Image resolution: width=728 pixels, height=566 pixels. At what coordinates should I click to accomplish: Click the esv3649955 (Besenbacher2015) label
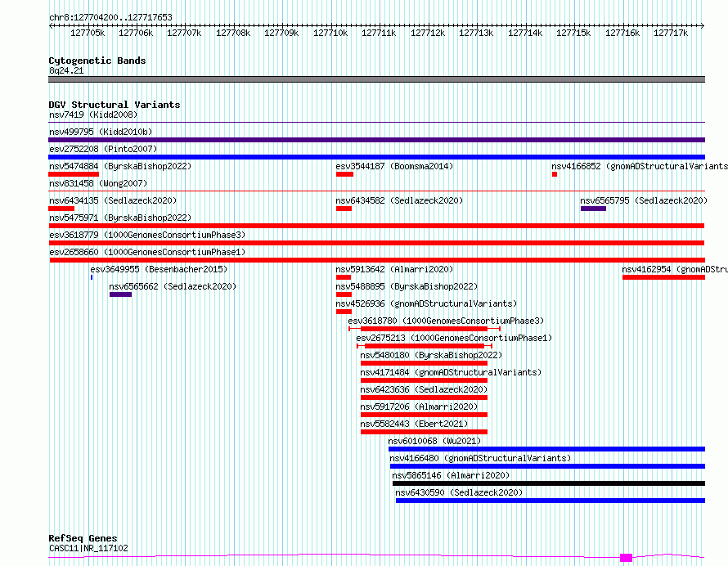tap(159, 269)
